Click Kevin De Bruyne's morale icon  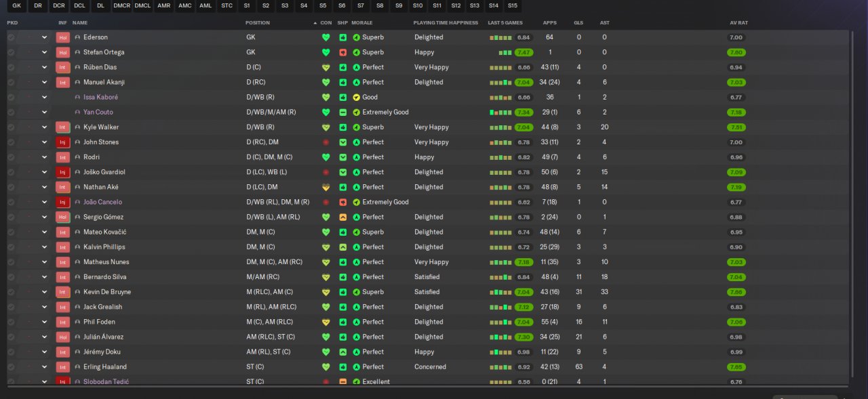pyautogui.click(x=356, y=292)
